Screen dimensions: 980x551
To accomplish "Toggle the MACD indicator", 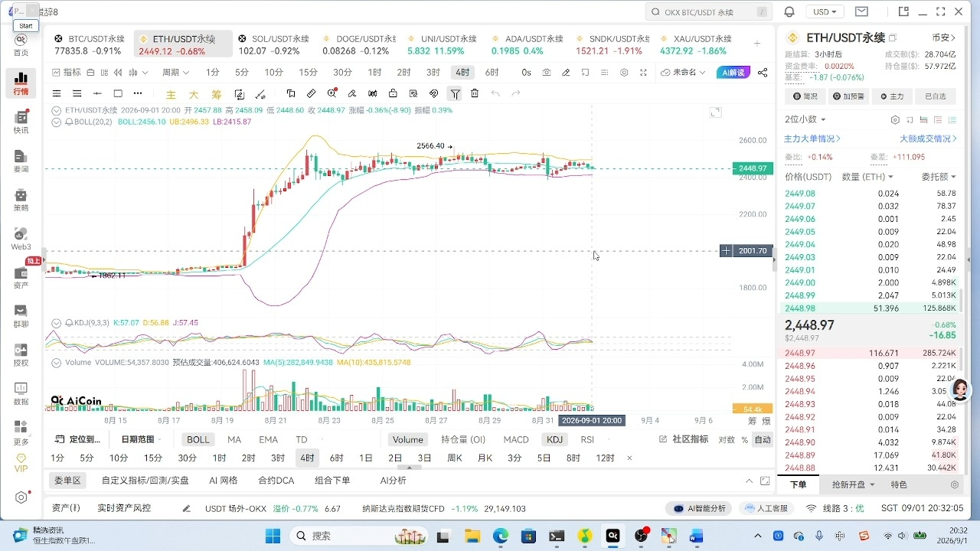I will 516,439.
